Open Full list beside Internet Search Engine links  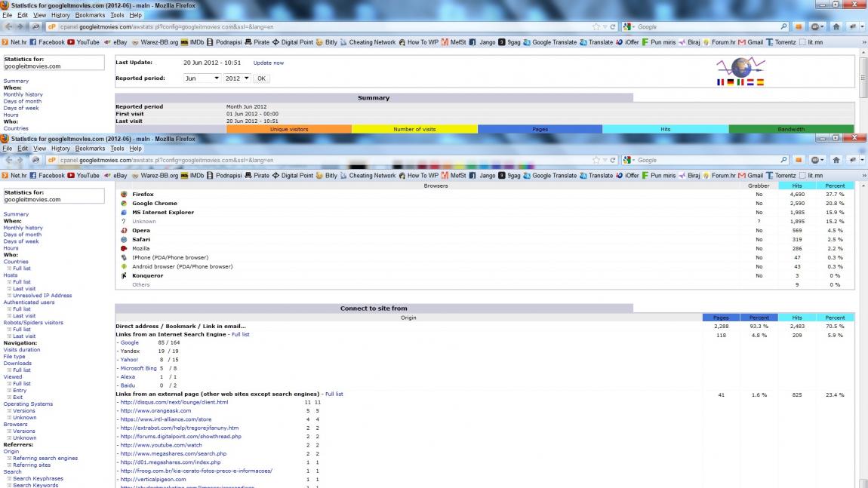point(240,334)
